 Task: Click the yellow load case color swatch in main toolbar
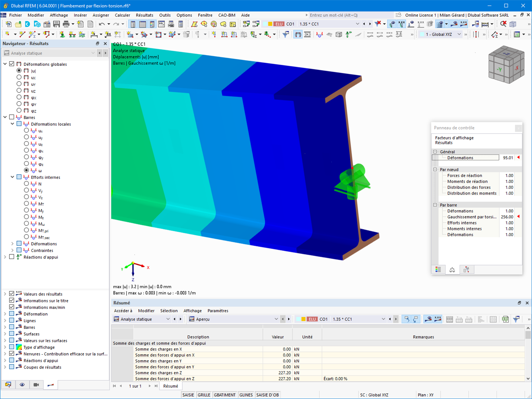coord(270,24)
